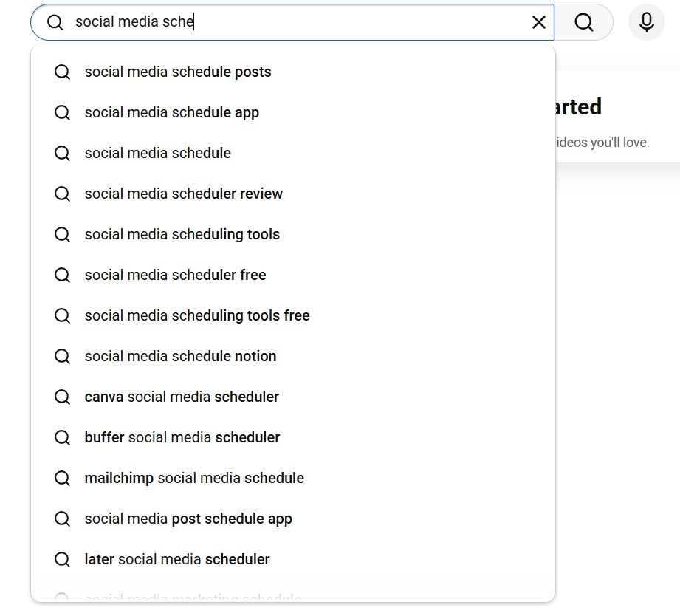
Task: Select 'social media scheduler free' suggestion
Action: pyautogui.click(x=175, y=275)
